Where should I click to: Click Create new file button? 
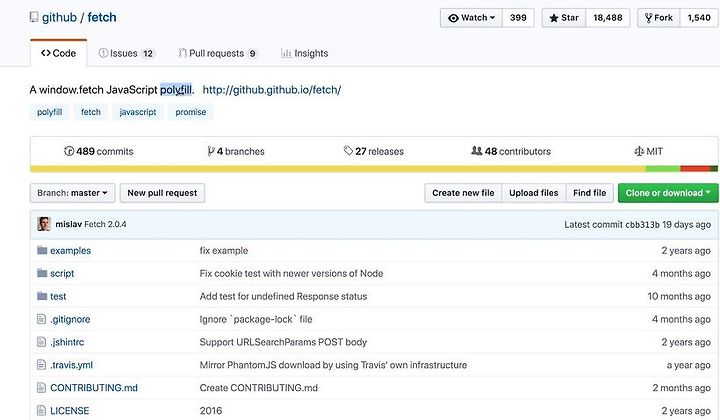click(463, 193)
